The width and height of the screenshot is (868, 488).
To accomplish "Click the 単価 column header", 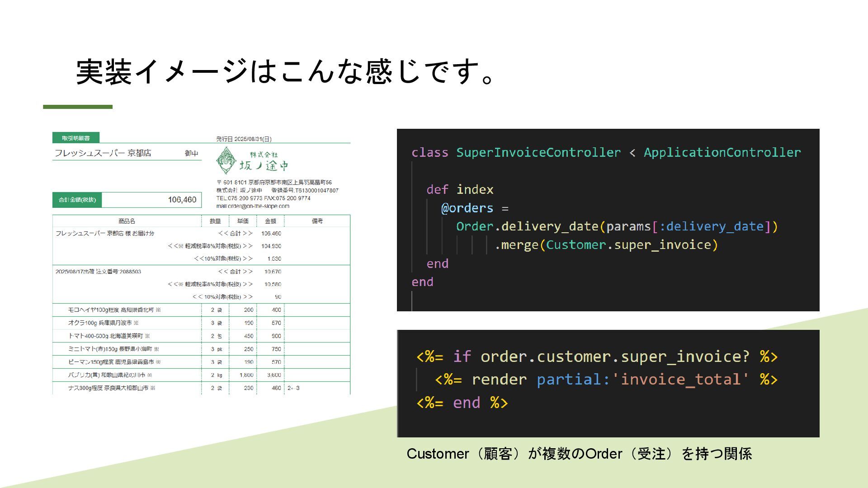I will click(243, 221).
